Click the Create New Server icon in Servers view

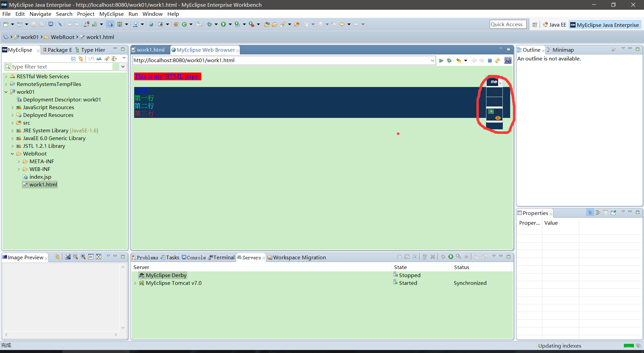425,257
